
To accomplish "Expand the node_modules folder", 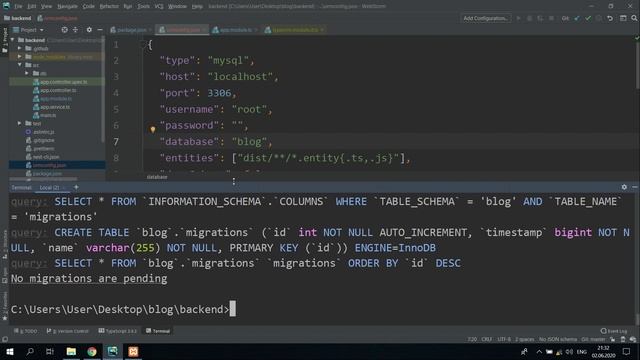I will [x=20, y=57].
